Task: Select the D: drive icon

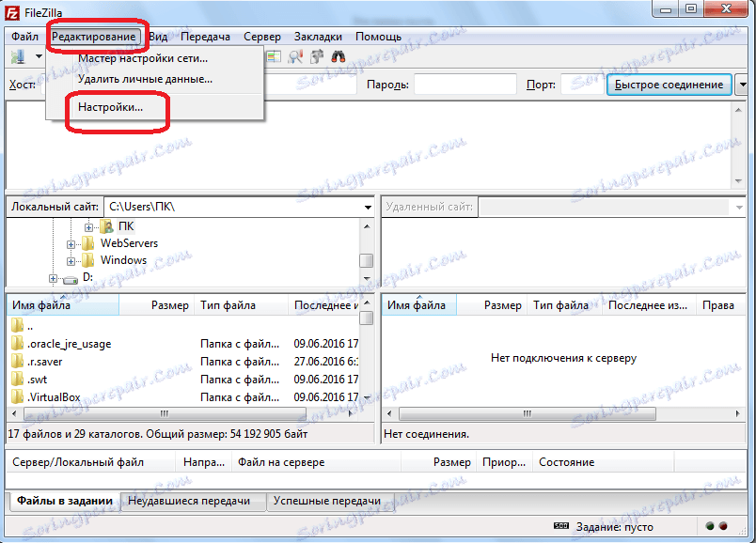Action: [71, 279]
